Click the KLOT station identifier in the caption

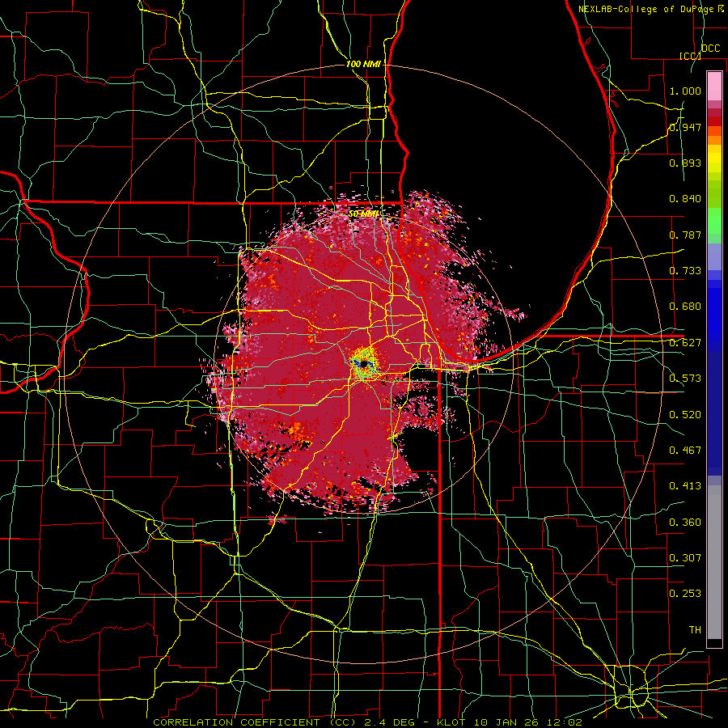click(x=453, y=722)
